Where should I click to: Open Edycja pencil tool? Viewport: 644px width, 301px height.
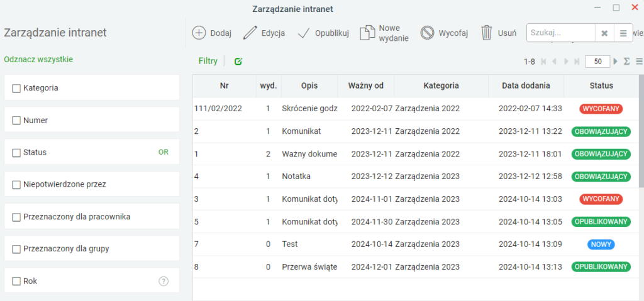click(x=250, y=33)
